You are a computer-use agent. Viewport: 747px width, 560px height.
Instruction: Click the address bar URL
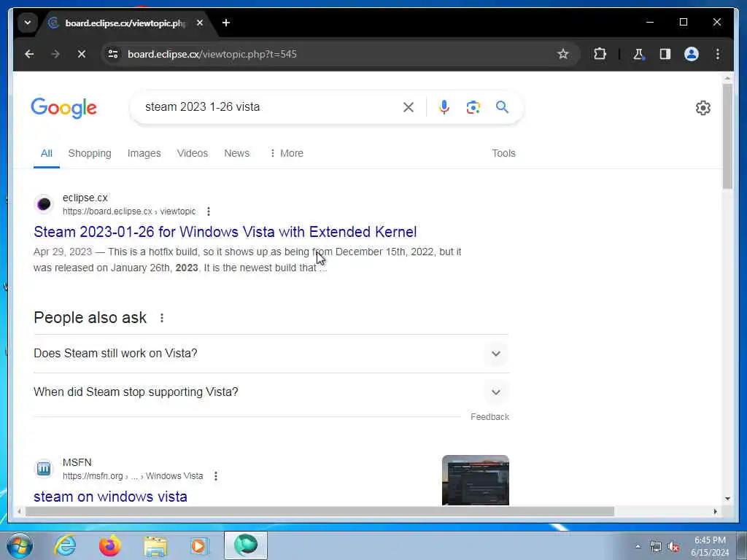click(x=212, y=54)
